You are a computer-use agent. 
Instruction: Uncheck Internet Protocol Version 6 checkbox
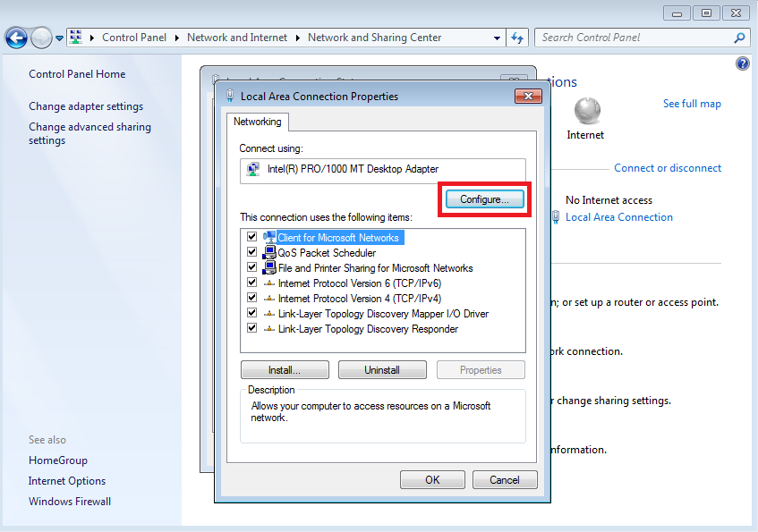point(251,283)
